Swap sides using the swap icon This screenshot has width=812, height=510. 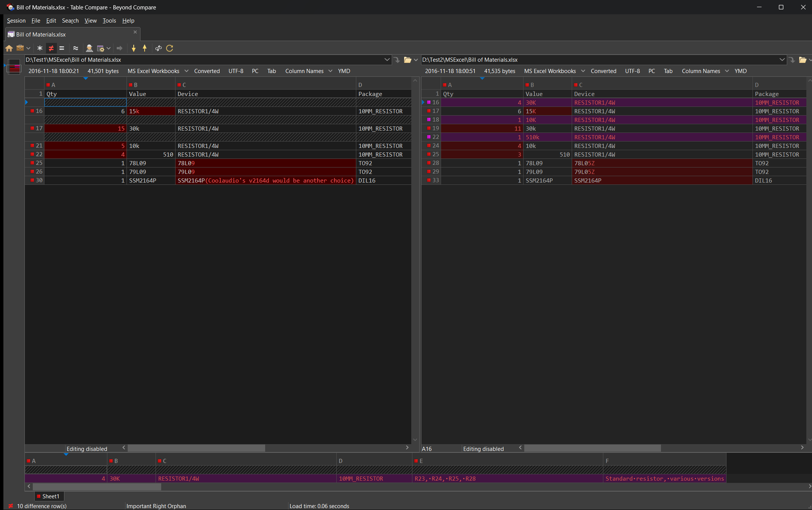(x=159, y=48)
